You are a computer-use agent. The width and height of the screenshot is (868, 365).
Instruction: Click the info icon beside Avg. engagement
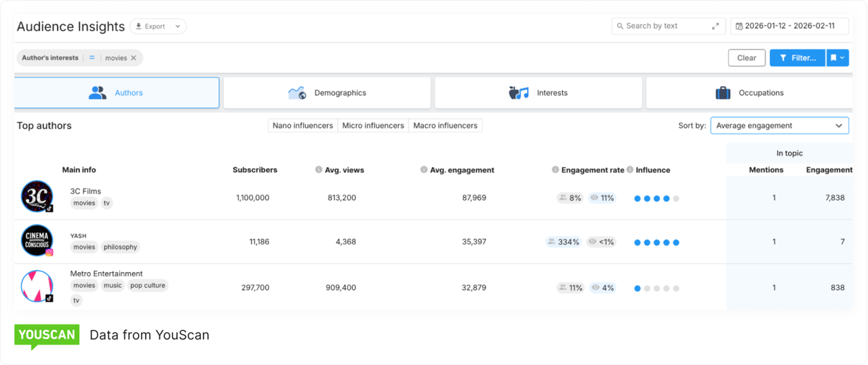424,170
